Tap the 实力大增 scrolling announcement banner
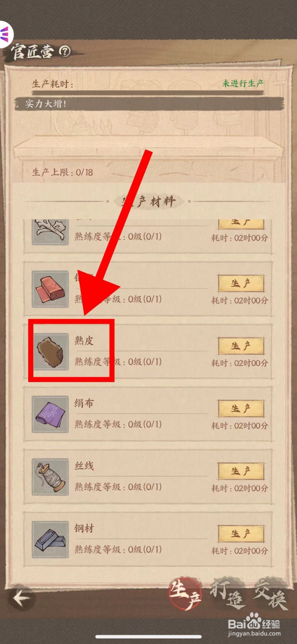Image resolution: width=297 pixels, height=644 pixels. (x=148, y=104)
